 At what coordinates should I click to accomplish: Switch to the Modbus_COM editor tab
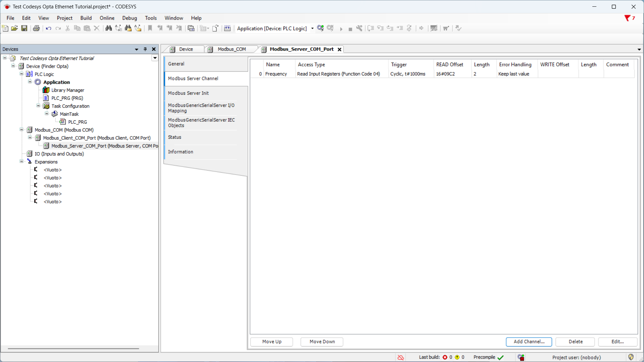[x=231, y=49]
